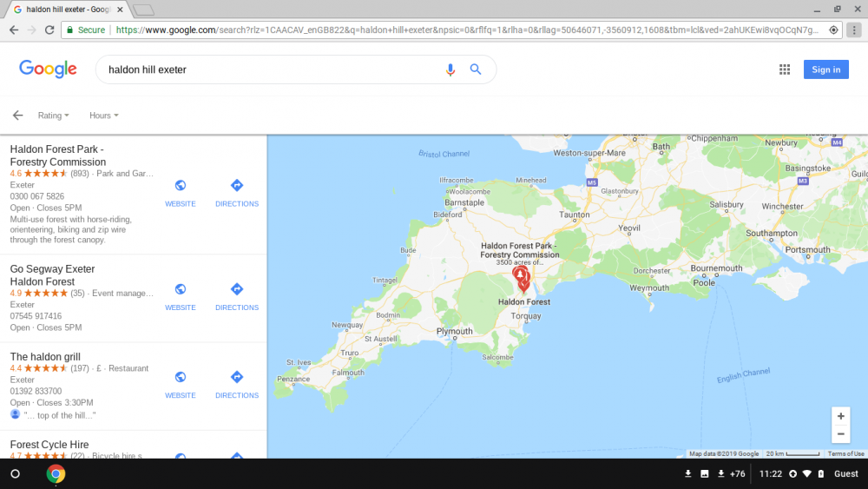Screen dimensions: 868x489
Task: Click Plymouth on the map
Action: 455,331
